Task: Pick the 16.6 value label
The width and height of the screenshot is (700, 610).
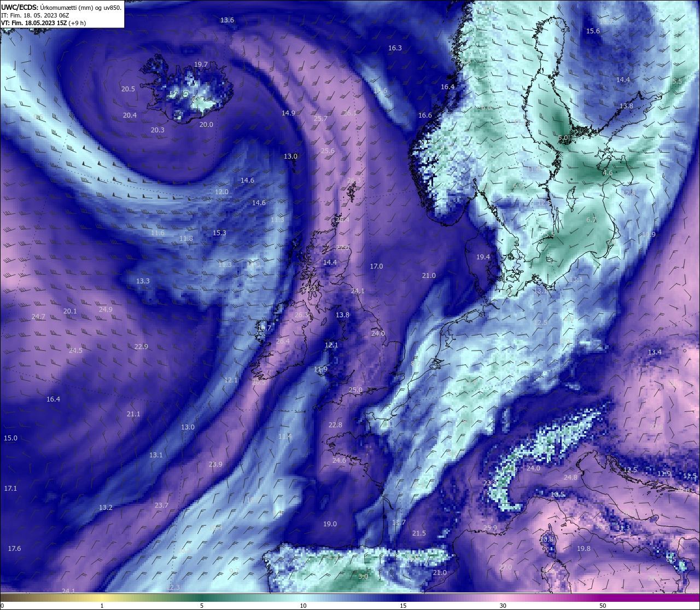Action: click(425, 115)
